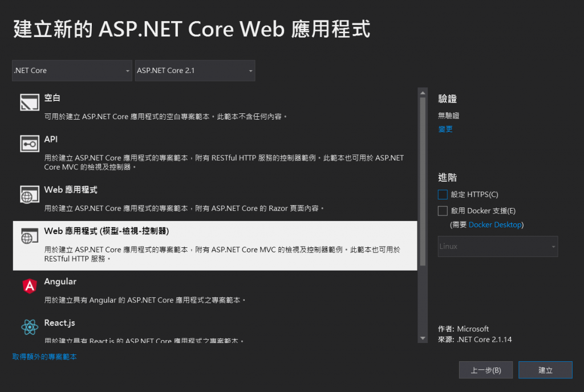
Task: Click the 上一步(B) button
Action: click(486, 370)
